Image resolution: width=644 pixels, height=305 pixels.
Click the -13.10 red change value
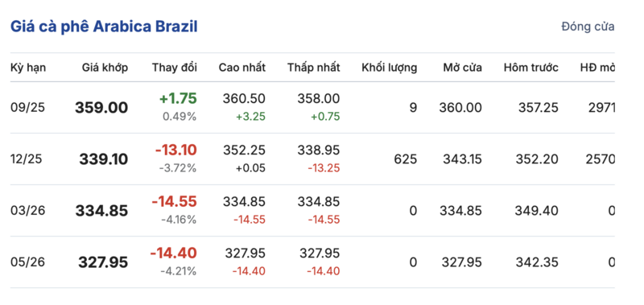tap(176, 150)
